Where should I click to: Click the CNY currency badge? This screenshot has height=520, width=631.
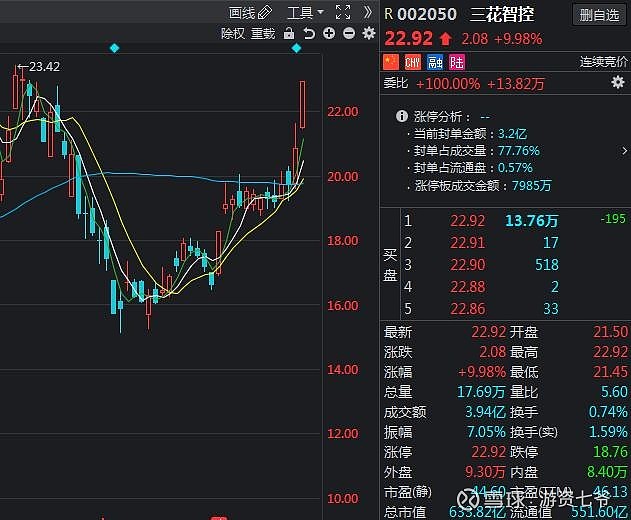tap(413, 62)
